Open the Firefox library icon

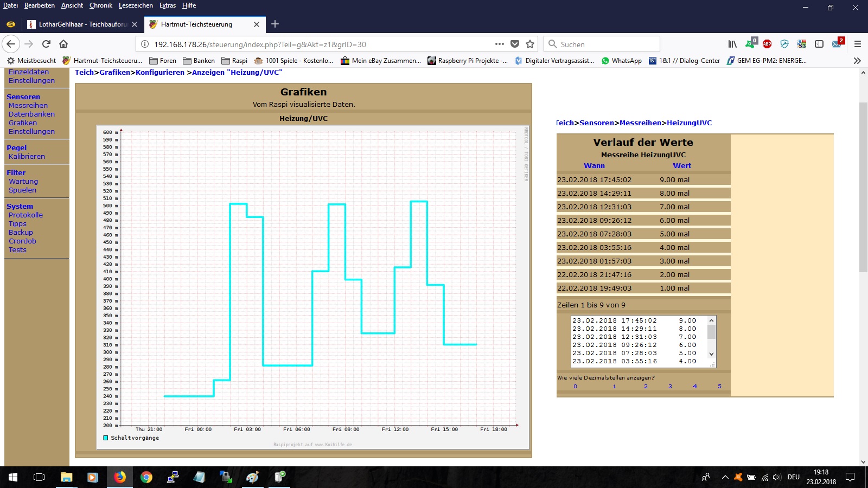click(732, 44)
